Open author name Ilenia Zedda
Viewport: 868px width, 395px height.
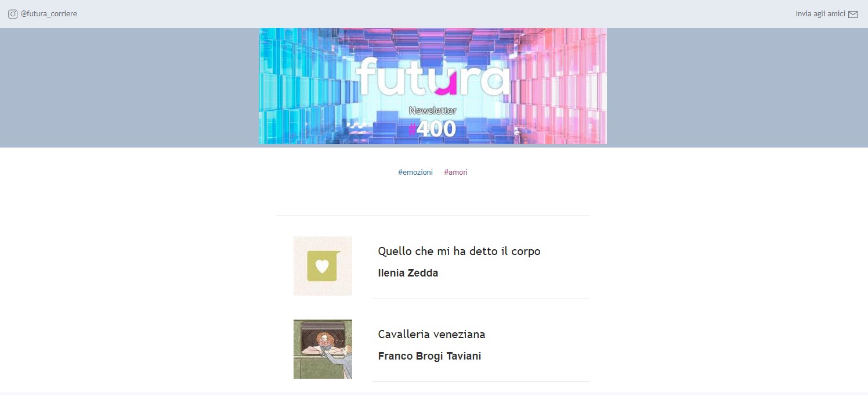coord(408,273)
